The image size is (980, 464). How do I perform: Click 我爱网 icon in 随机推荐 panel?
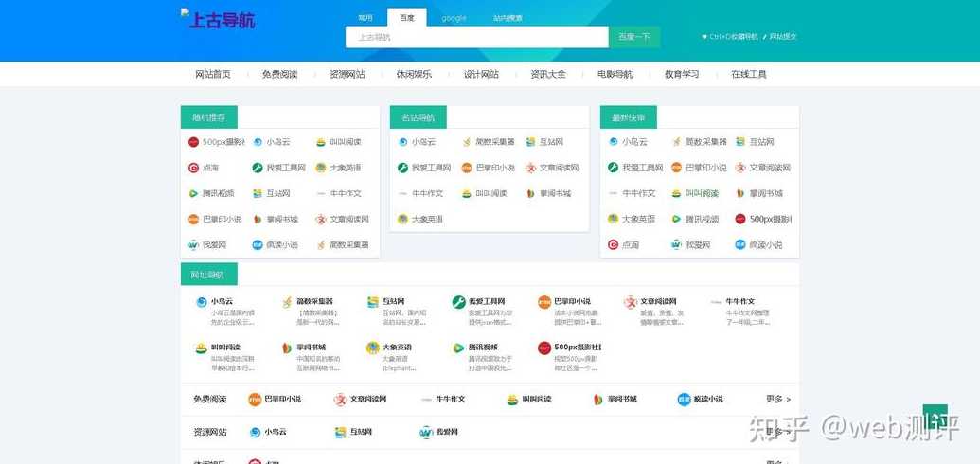click(194, 244)
